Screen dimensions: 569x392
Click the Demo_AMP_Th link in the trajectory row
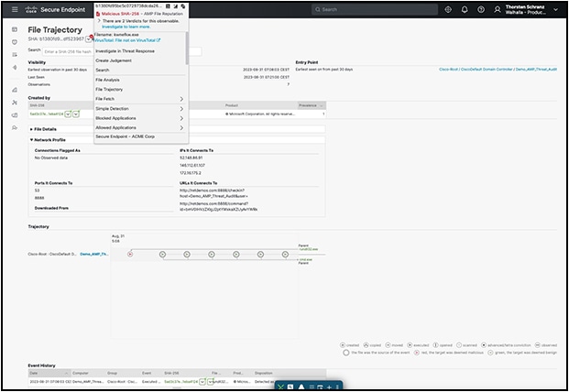[x=94, y=255]
